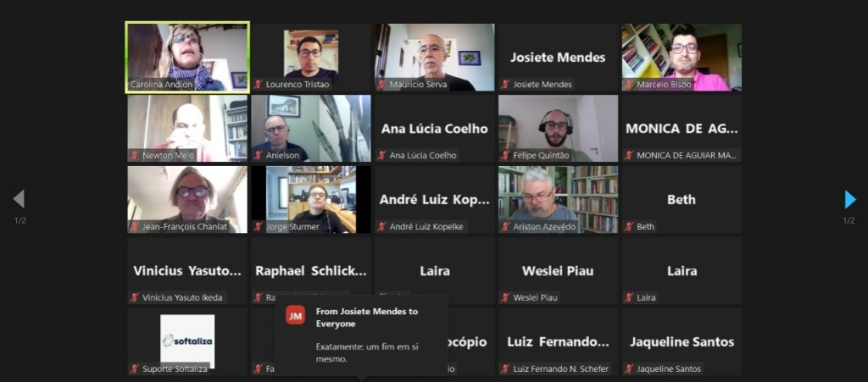This screenshot has height=382, width=868.
Task: Click muted mic icon on Jaqueline Santos tile
Action: tap(628, 368)
